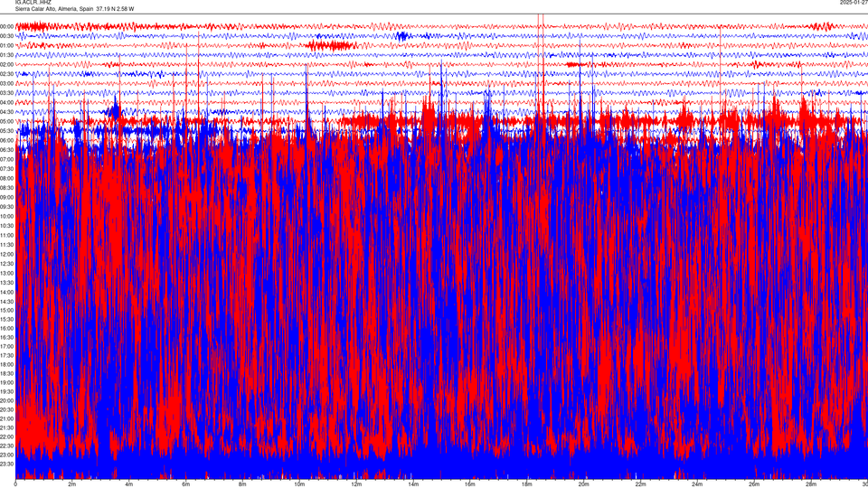This screenshot has width=868, height=488.
Task: Click the 12:30 time label
Action: (x=7, y=263)
